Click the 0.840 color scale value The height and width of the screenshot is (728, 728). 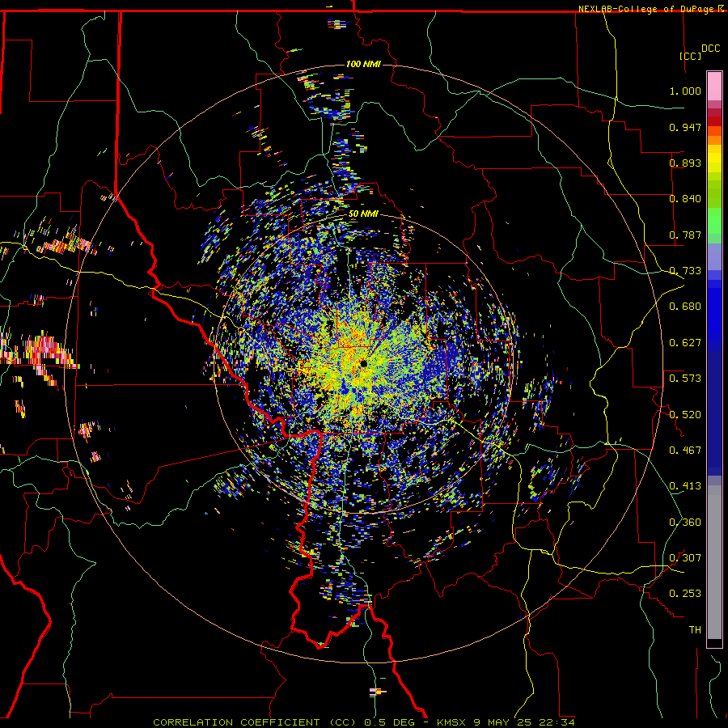pos(685,199)
